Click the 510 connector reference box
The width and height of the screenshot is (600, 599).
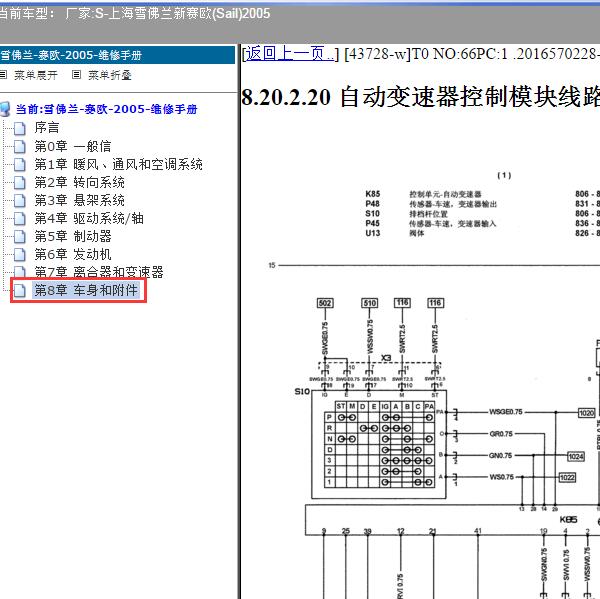[369, 303]
